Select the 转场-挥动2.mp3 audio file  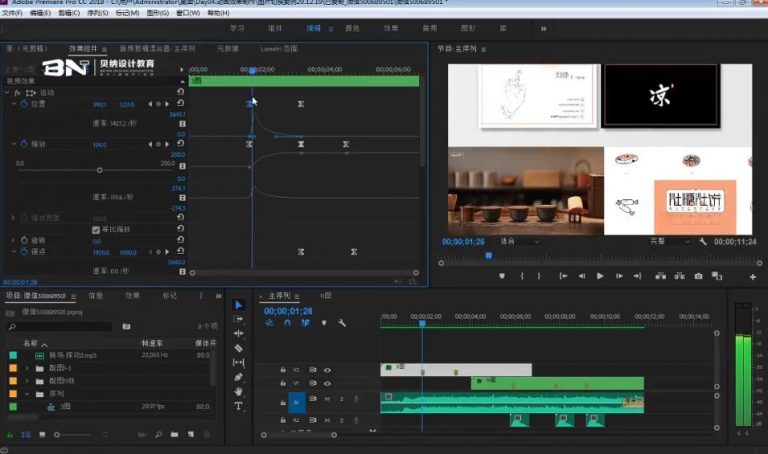(73, 356)
